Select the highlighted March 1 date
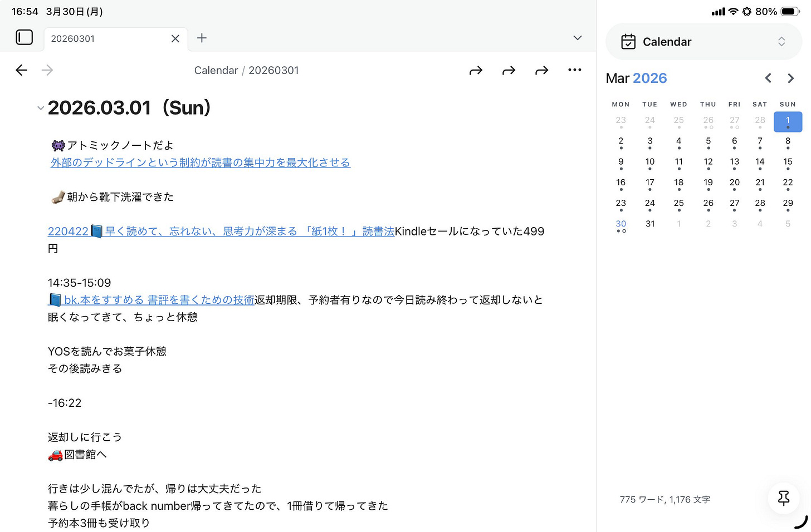The image size is (811, 532). point(788,121)
